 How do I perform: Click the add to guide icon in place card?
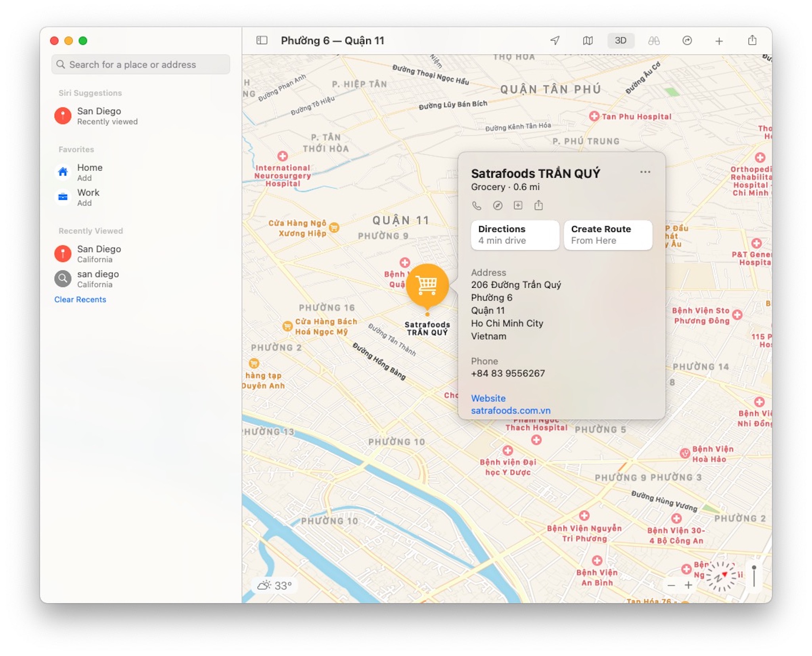point(518,205)
